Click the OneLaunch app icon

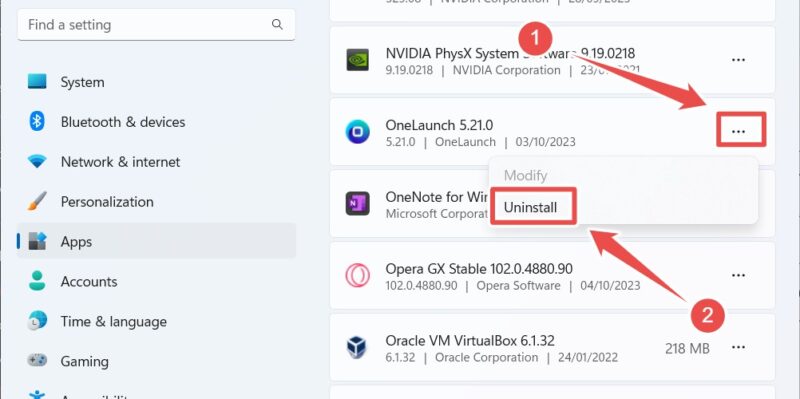coord(357,132)
